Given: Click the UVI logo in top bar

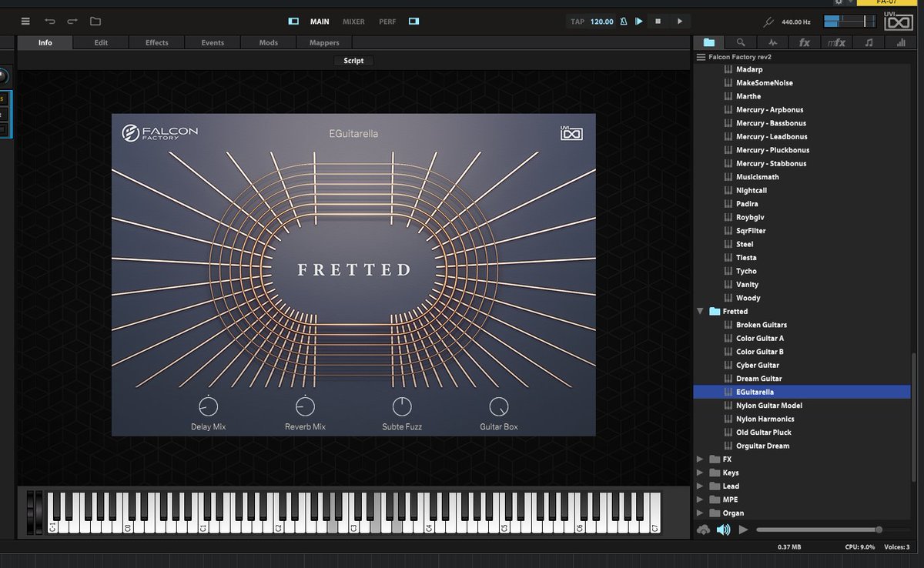Looking at the screenshot, I should pyautogui.click(x=898, y=22).
